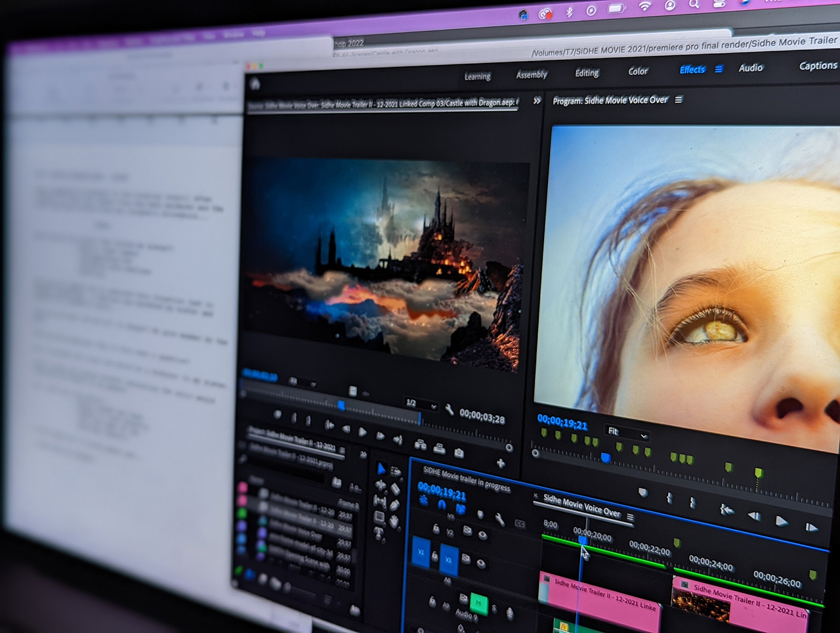Switch to the Color workspace tab
Viewport: 840px width, 633px height.
[638, 72]
